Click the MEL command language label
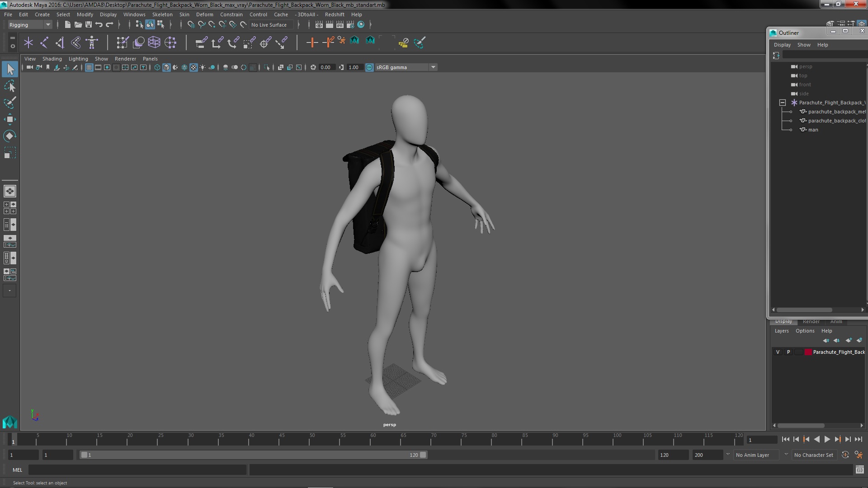The height and width of the screenshot is (488, 868). point(17,470)
